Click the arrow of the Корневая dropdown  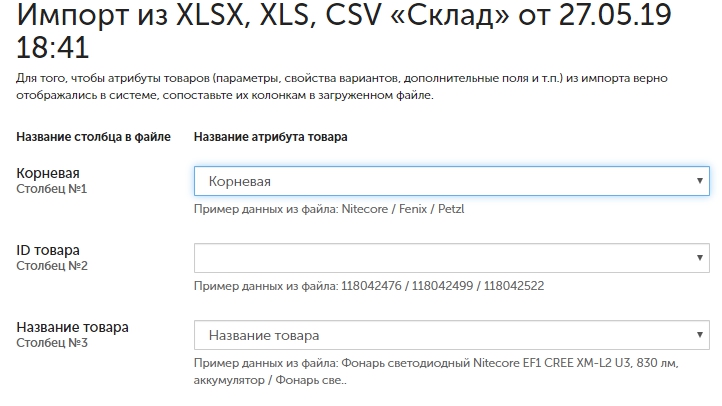tap(699, 181)
